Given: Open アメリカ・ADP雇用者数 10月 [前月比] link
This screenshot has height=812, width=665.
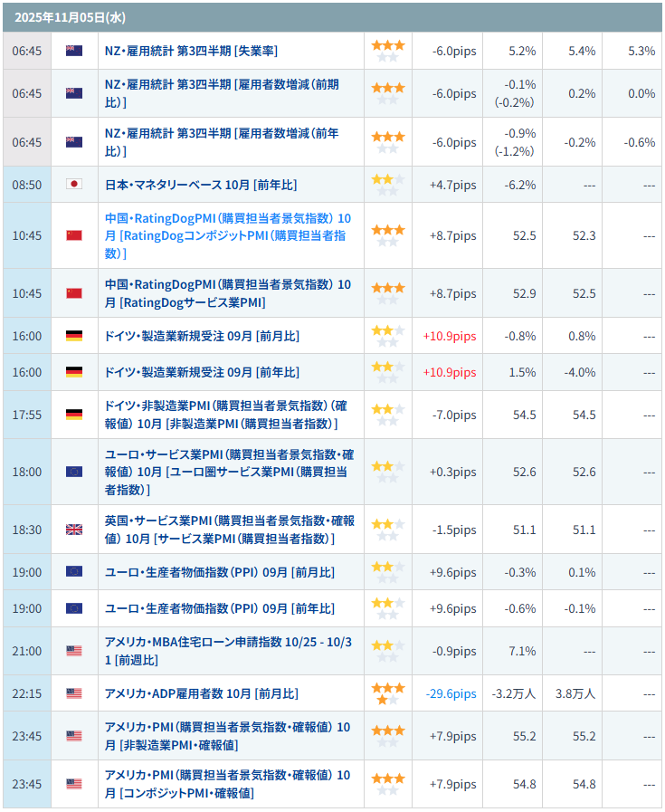Looking at the screenshot, I should (x=201, y=693).
